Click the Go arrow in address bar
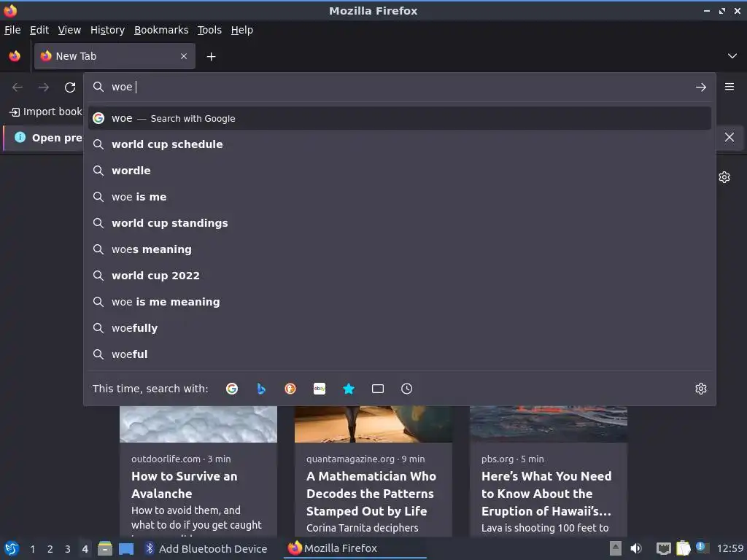747x560 pixels. [x=701, y=87]
